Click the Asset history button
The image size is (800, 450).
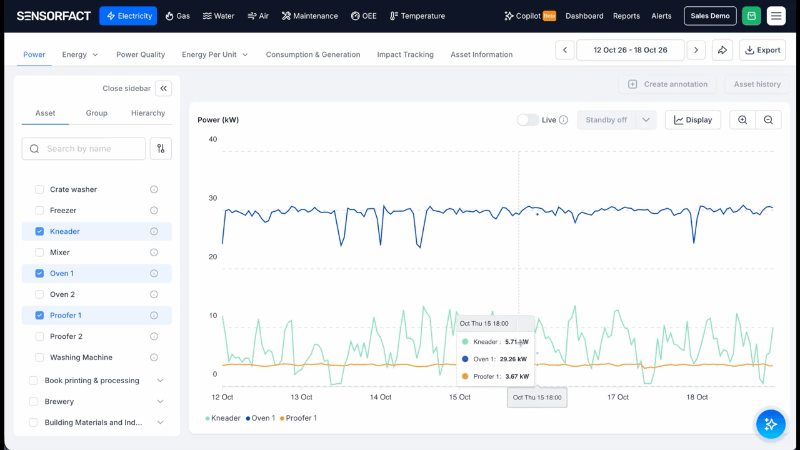[757, 84]
